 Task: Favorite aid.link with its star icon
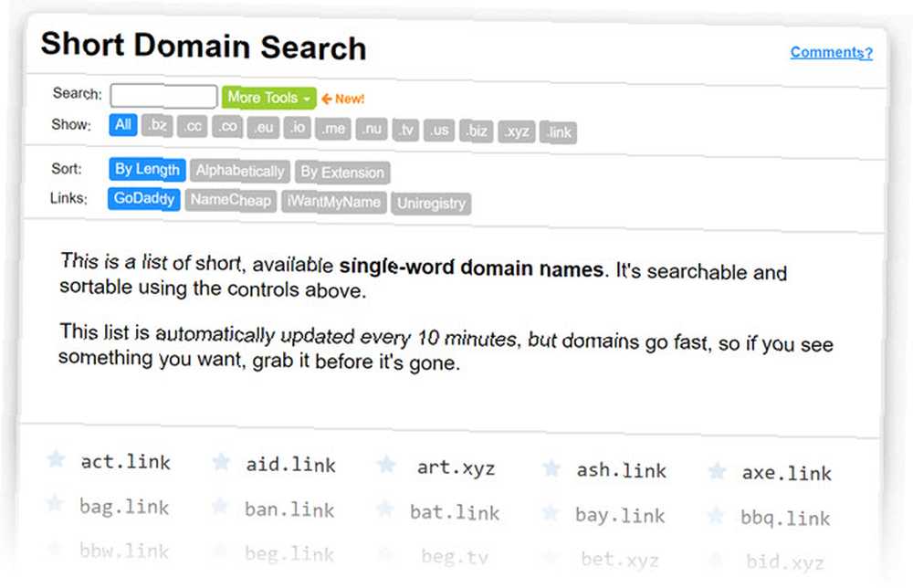click(221, 462)
